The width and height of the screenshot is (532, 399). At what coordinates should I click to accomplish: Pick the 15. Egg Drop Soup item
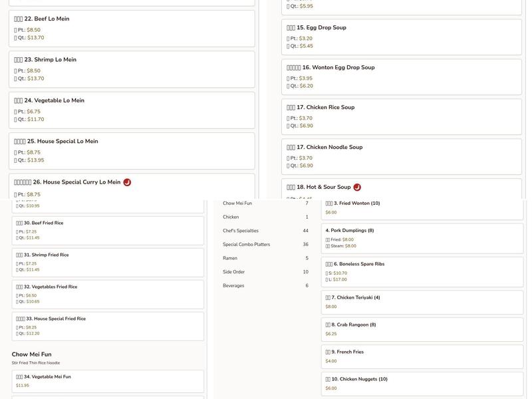coord(401,37)
